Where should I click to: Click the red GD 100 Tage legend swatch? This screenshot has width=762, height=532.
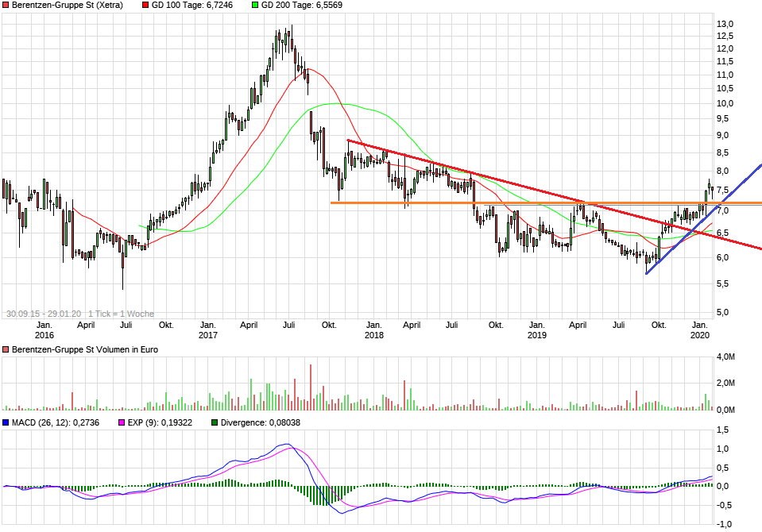coord(145,6)
